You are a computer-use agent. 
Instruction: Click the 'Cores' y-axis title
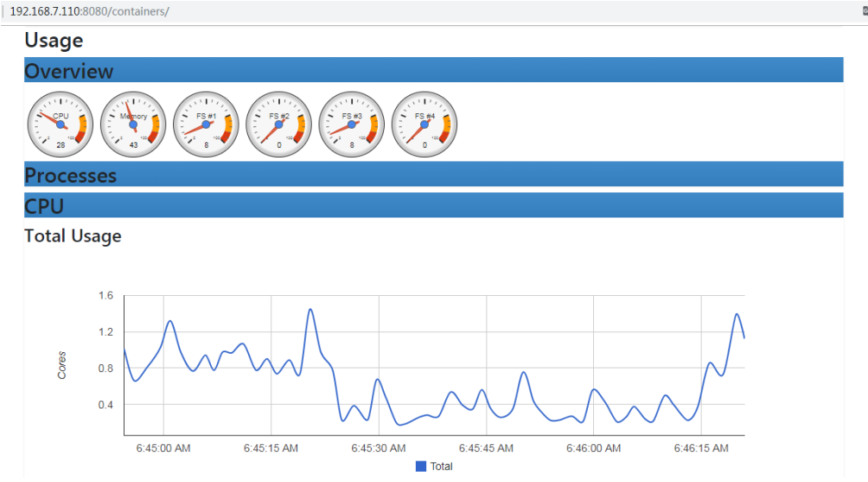click(x=61, y=366)
